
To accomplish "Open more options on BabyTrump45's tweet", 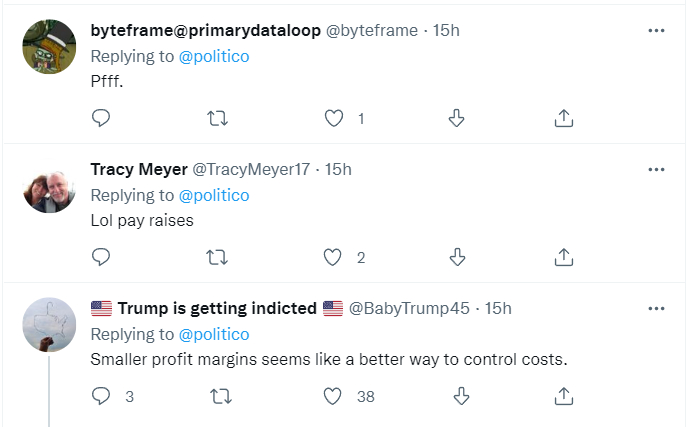I will point(656,308).
